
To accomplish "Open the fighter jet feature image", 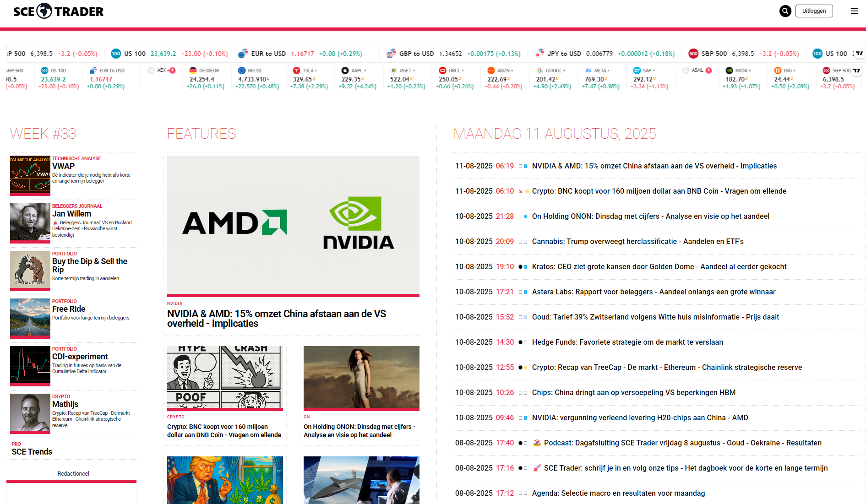I will point(361,480).
